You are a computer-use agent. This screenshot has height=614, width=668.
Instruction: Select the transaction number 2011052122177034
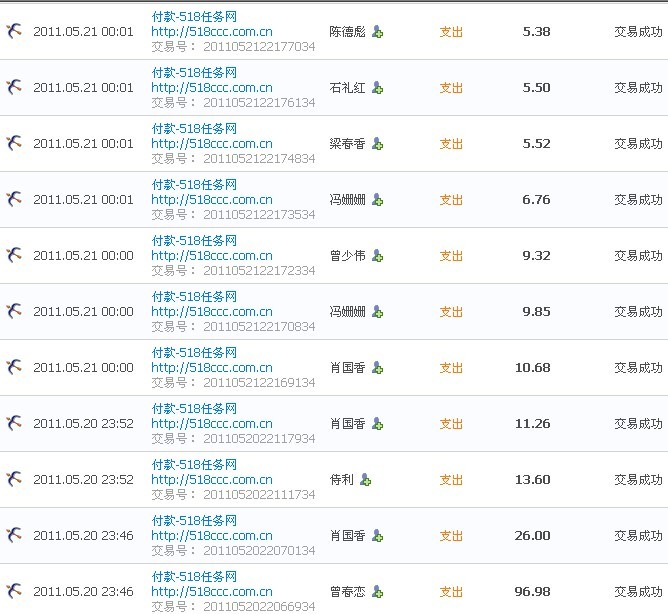click(259, 46)
